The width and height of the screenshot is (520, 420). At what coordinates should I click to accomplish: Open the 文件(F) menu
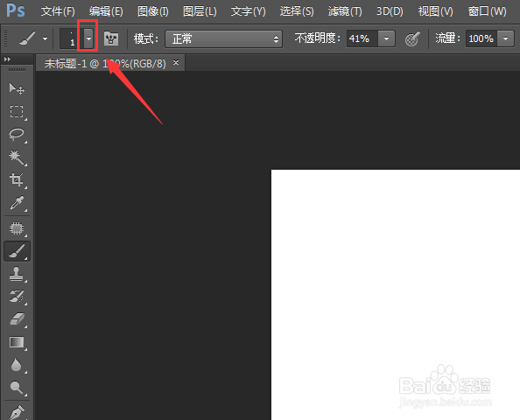pyautogui.click(x=58, y=11)
